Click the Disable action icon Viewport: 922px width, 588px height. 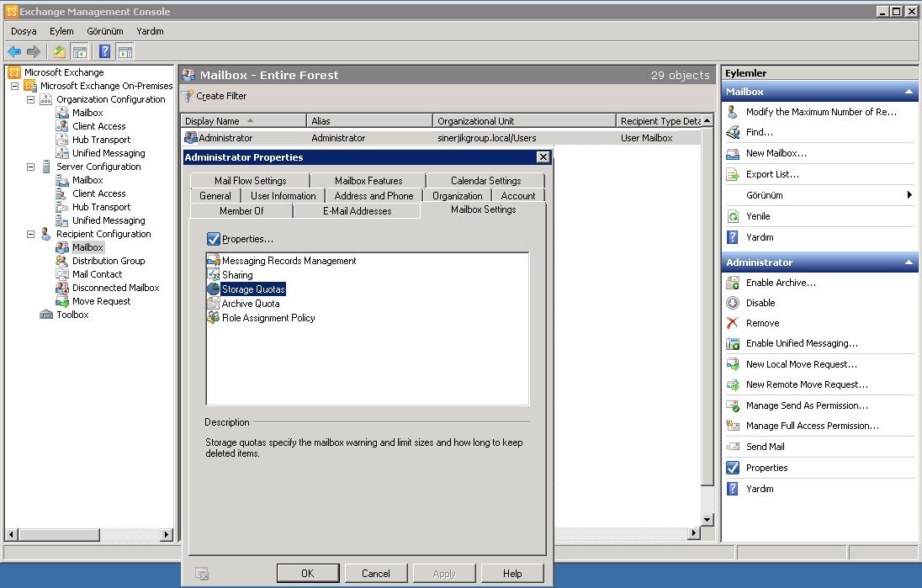(x=733, y=303)
